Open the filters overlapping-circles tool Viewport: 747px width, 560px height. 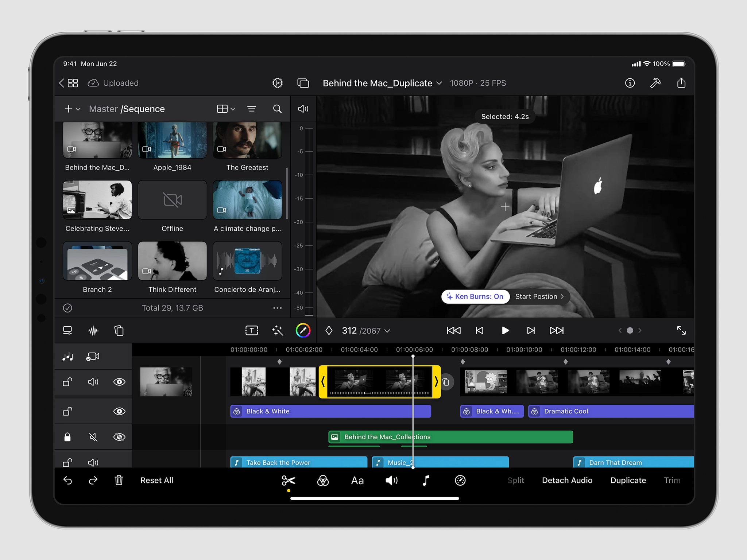click(x=323, y=481)
